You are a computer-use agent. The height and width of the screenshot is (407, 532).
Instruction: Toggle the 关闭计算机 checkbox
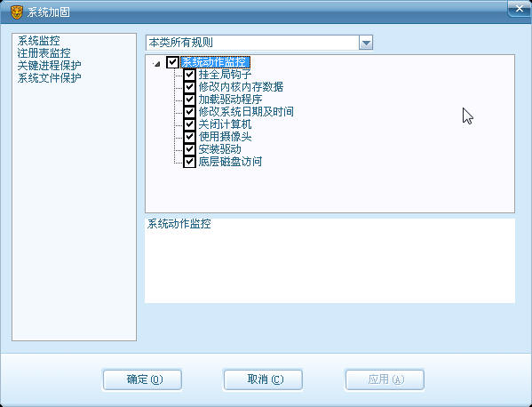(189, 124)
